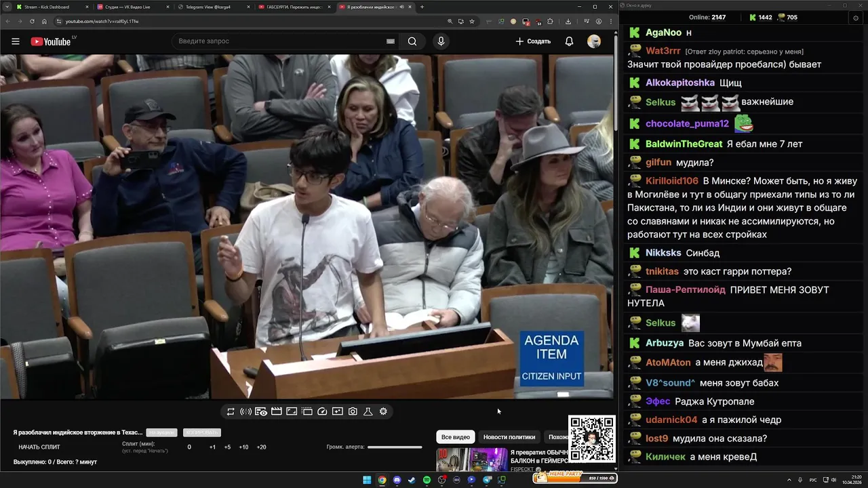Start voice search with the microphone icon

441,41
